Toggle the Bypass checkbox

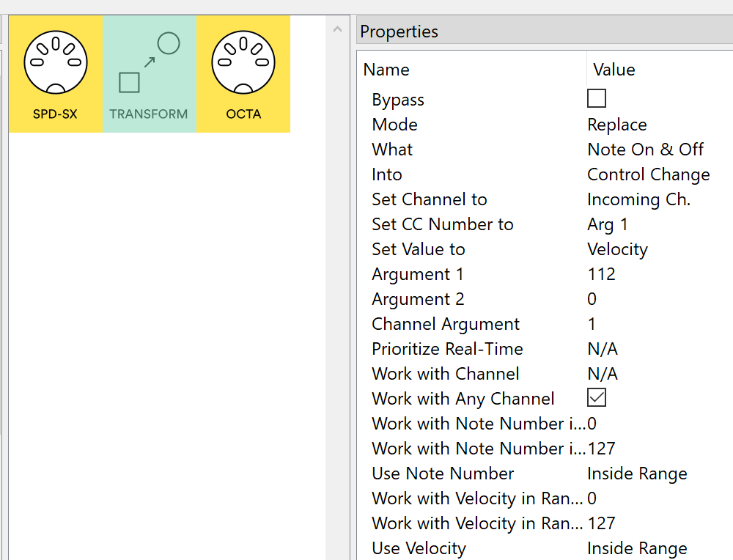(x=597, y=99)
